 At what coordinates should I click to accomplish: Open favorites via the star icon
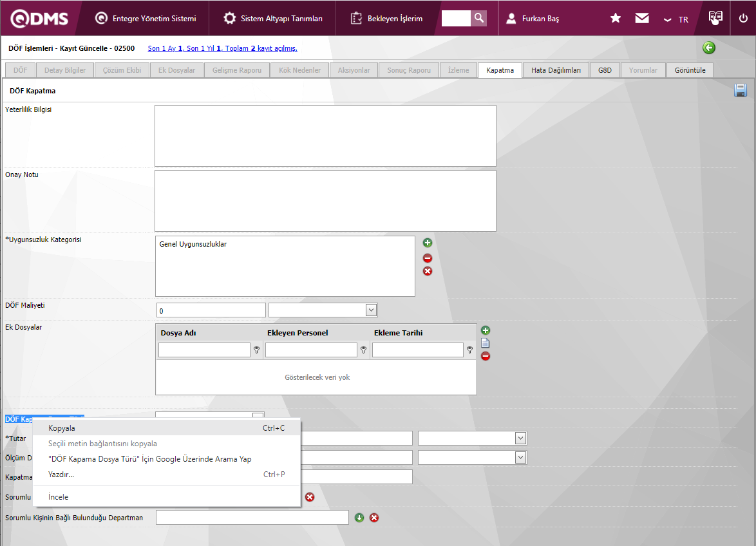[x=615, y=18]
